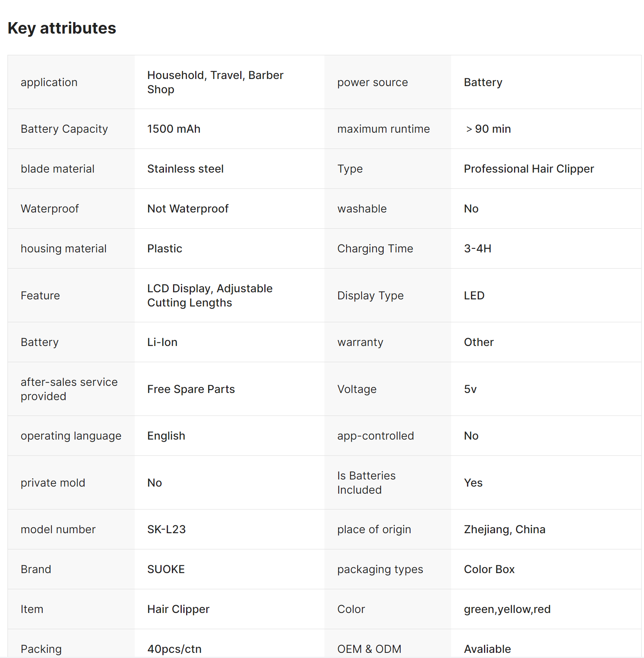Click the Key attributes heading
The height and width of the screenshot is (658, 644).
pyautogui.click(x=62, y=28)
